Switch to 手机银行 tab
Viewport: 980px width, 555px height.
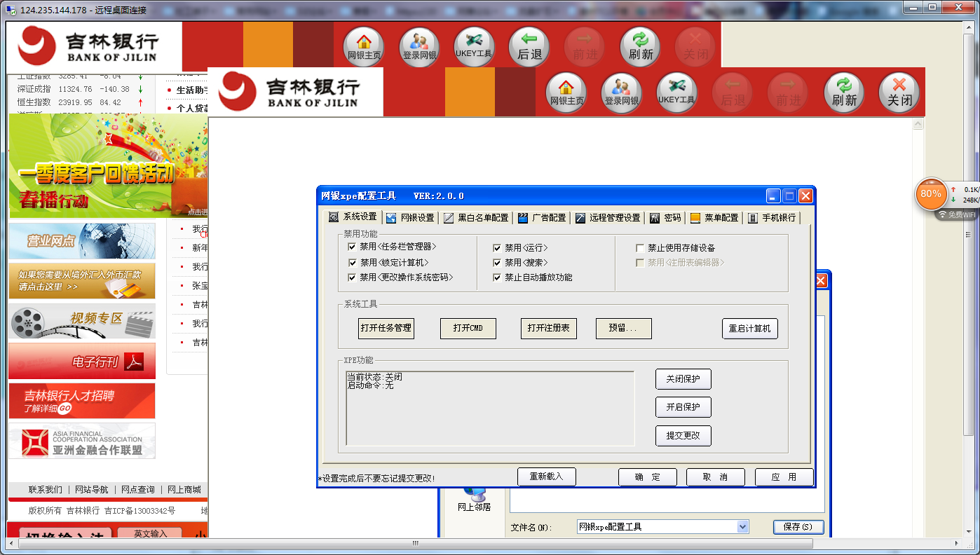(x=772, y=218)
